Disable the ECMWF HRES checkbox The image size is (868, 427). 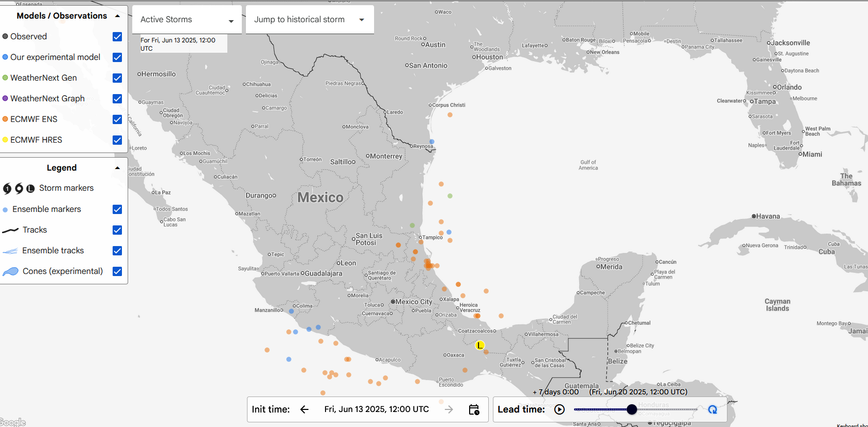pyautogui.click(x=117, y=140)
